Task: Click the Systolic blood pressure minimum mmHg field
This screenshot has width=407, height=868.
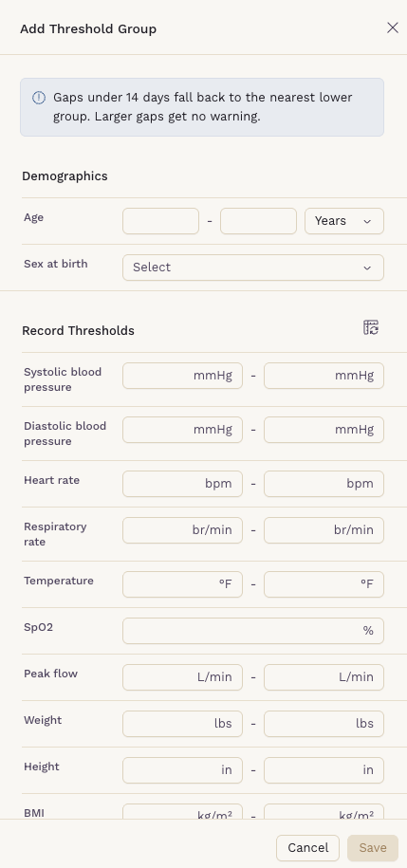Action: (182, 376)
